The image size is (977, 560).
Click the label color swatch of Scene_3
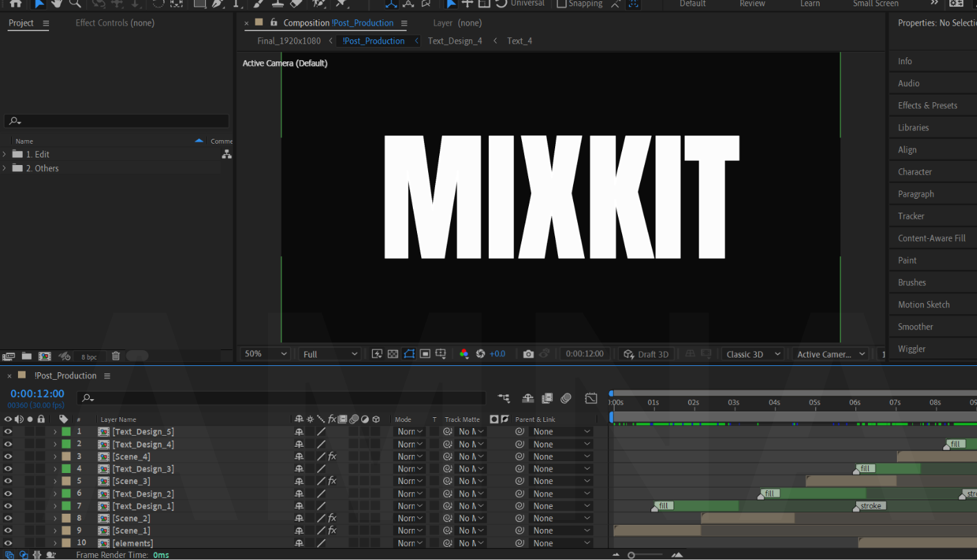[66, 481]
